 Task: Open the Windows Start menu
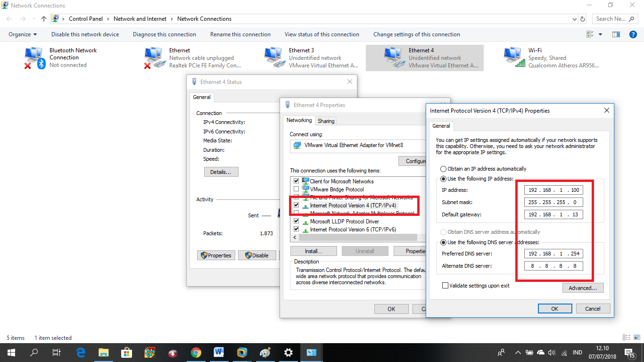(x=11, y=352)
